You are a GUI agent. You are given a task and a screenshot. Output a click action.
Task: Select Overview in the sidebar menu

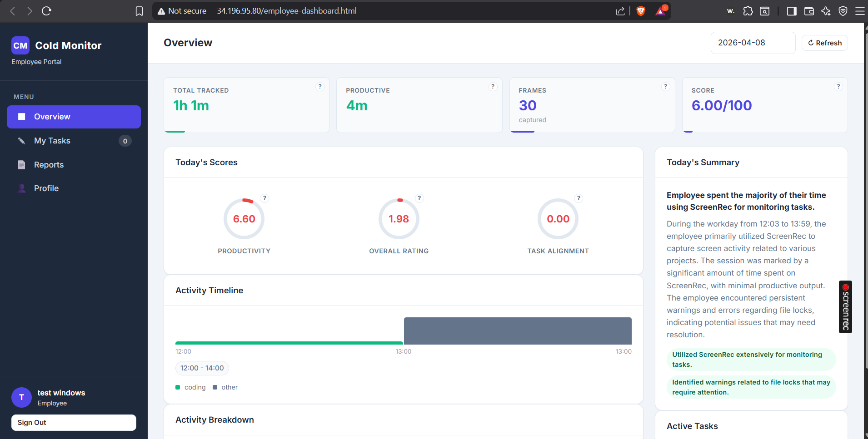pyautogui.click(x=74, y=117)
